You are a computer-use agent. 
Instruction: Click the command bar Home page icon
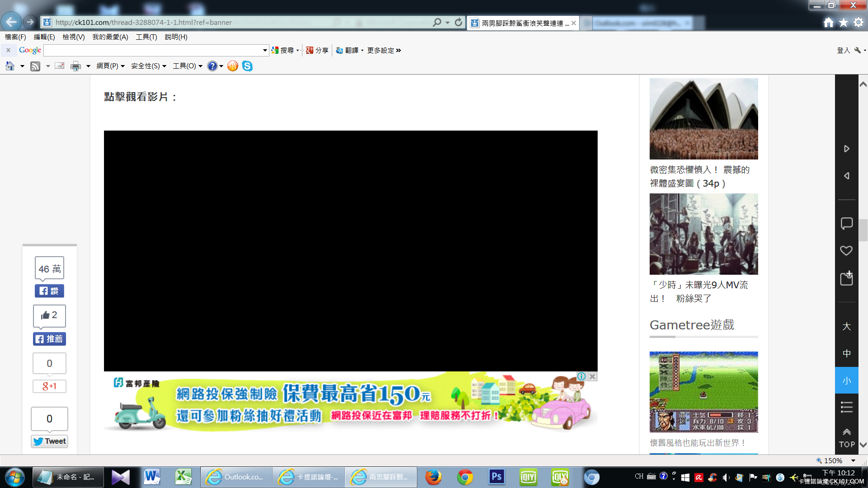10,66
